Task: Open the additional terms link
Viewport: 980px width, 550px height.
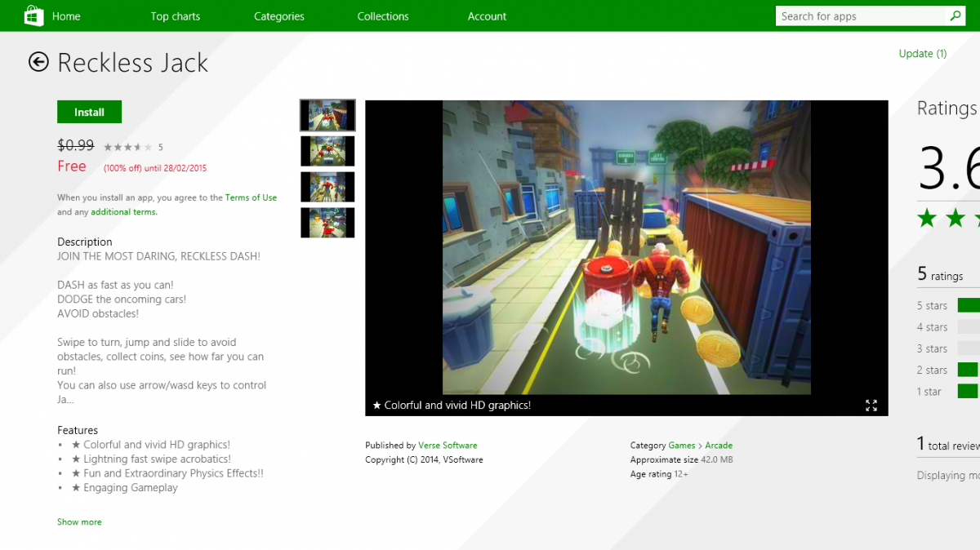Action: pyautogui.click(x=124, y=212)
